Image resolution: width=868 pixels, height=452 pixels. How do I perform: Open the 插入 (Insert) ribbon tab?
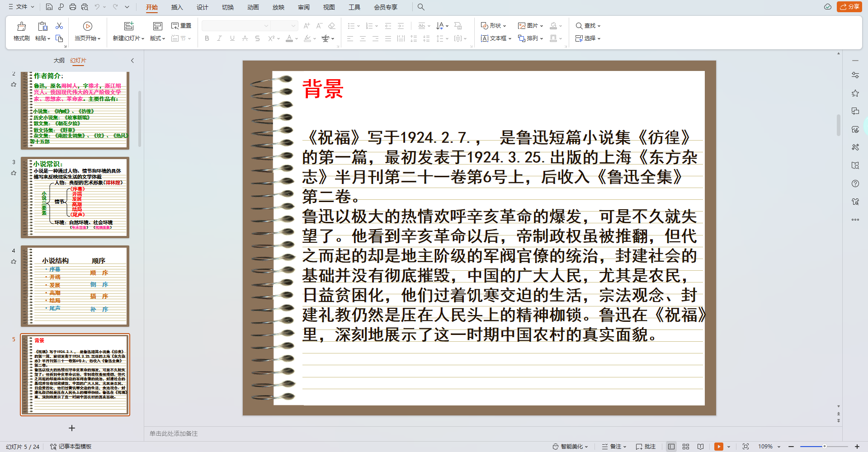pos(177,7)
